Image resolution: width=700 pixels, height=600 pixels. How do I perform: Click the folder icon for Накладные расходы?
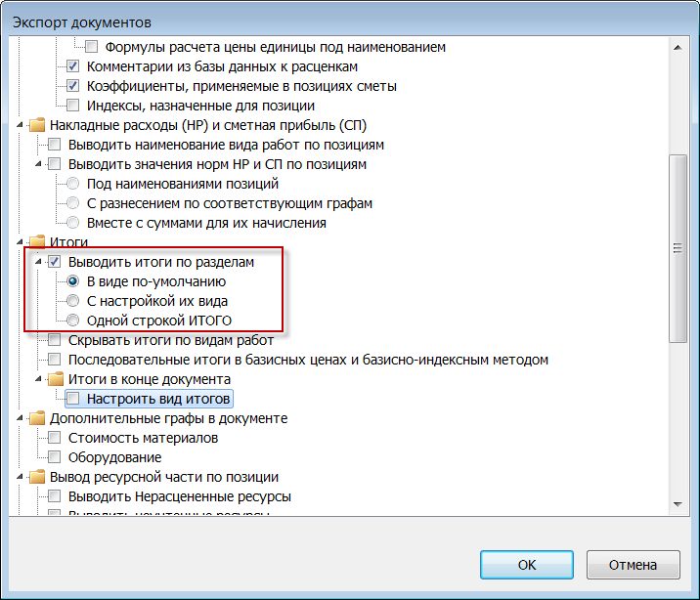(x=37, y=125)
